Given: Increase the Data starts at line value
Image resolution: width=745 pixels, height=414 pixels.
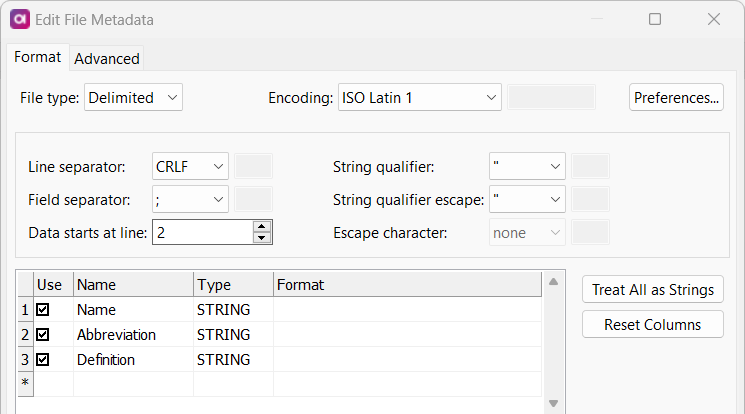Looking at the screenshot, I should (x=262, y=227).
